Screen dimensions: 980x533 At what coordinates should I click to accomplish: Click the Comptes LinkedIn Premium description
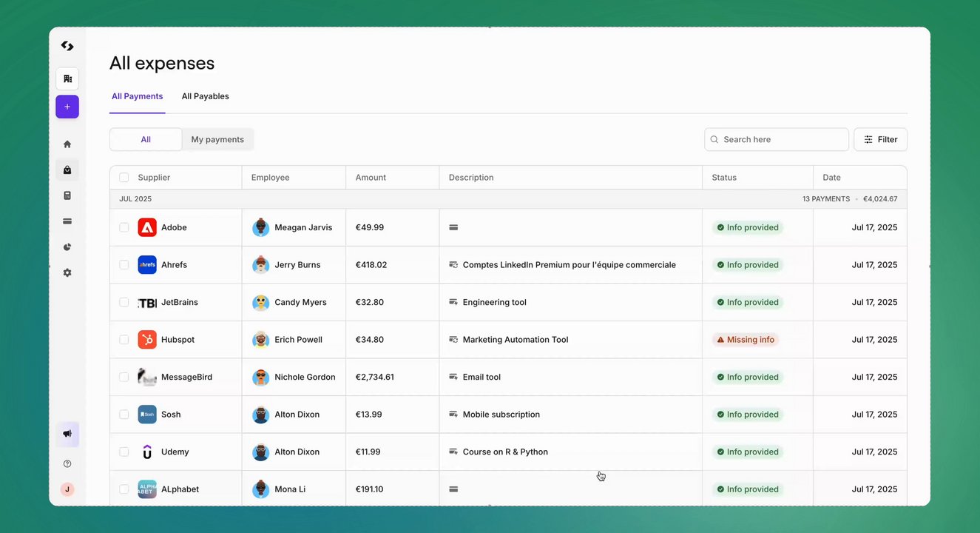(570, 265)
